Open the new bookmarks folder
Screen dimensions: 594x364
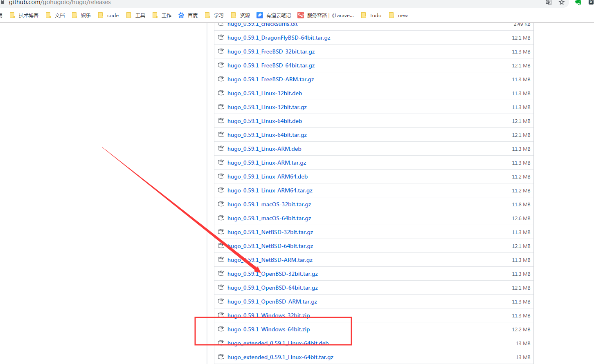click(398, 16)
